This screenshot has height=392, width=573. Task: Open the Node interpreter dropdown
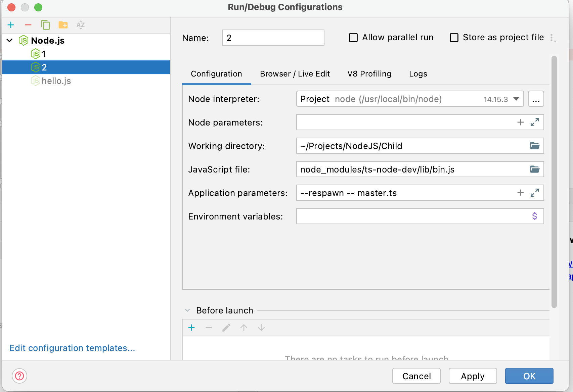(x=410, y=99)
